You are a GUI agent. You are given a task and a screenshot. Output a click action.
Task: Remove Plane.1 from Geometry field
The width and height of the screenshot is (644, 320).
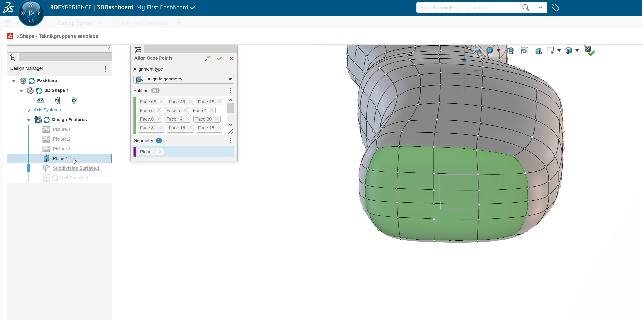pos(160,152)
